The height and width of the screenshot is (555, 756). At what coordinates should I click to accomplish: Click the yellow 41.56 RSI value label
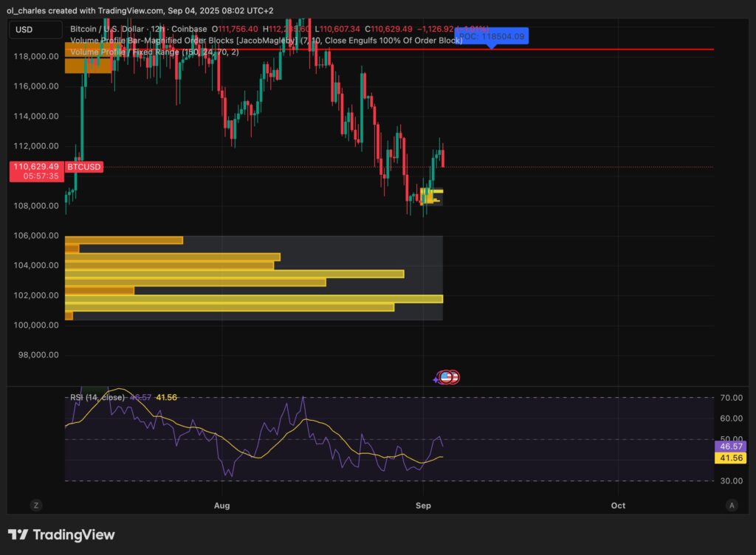(729, 458)
